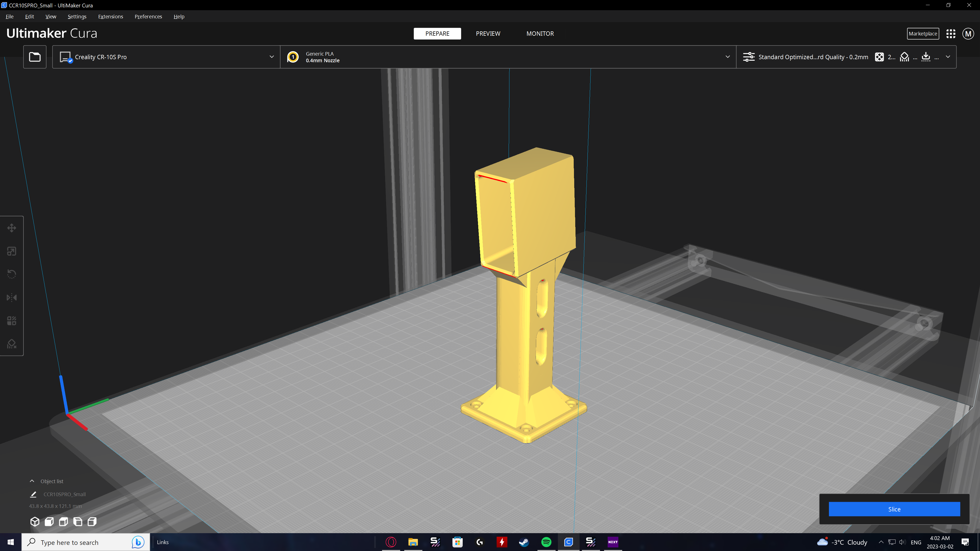Open the File menu
The height and width of the screenshot is (551, 980).
pyautogui.click(x=9, y=16)
